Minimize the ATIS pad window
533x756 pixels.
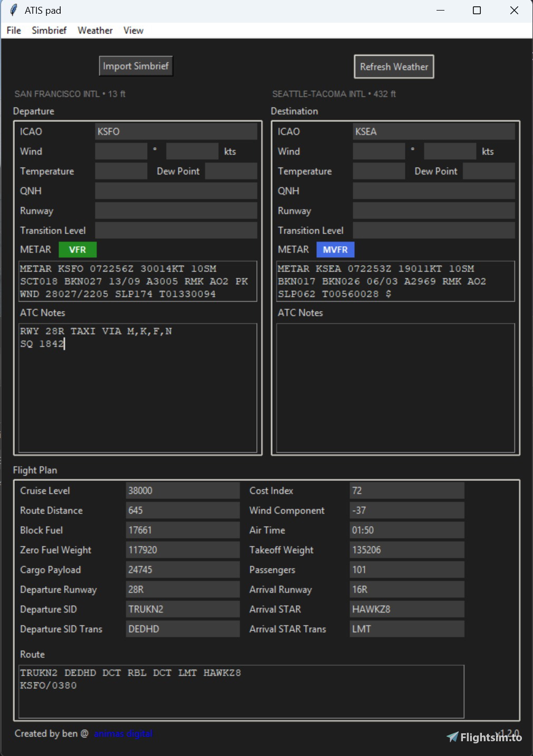441,10
